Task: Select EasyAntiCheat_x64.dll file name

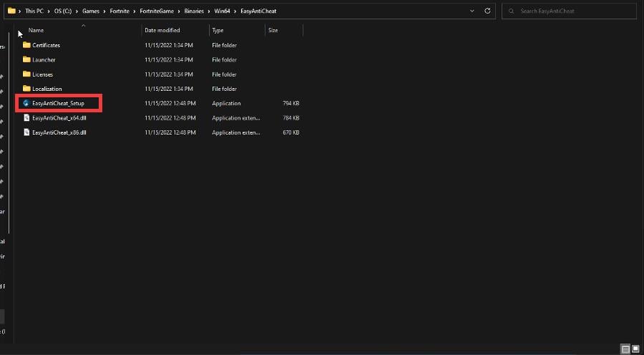Action: pyautogui.click(x=59, y=118)
